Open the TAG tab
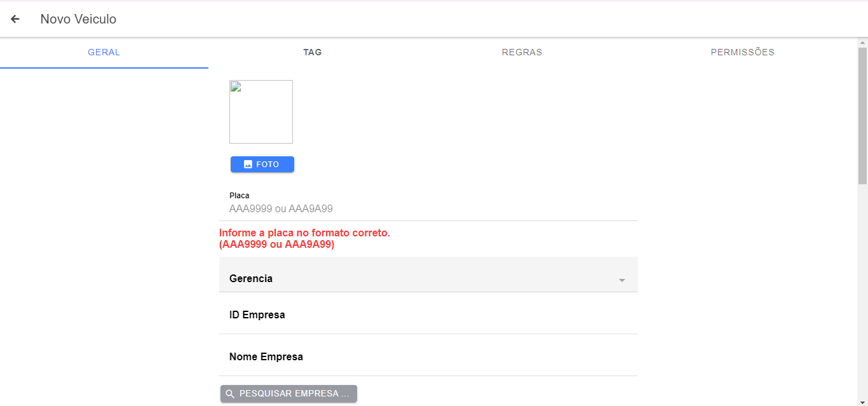The width and height of the screenshot is (868, 406). coord(312,52)
